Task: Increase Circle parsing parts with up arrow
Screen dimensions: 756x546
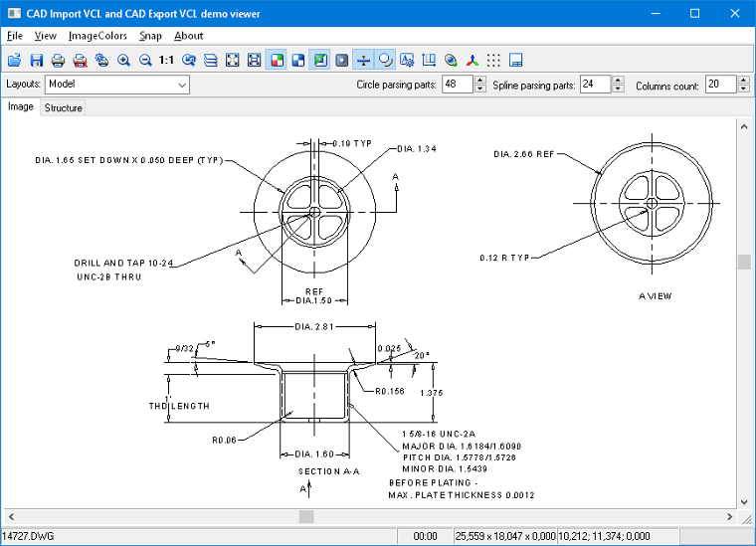Action: point(480,81)
